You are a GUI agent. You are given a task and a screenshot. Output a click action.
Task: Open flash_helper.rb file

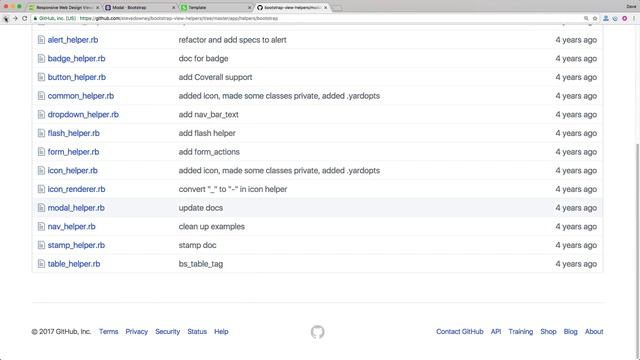73,133
